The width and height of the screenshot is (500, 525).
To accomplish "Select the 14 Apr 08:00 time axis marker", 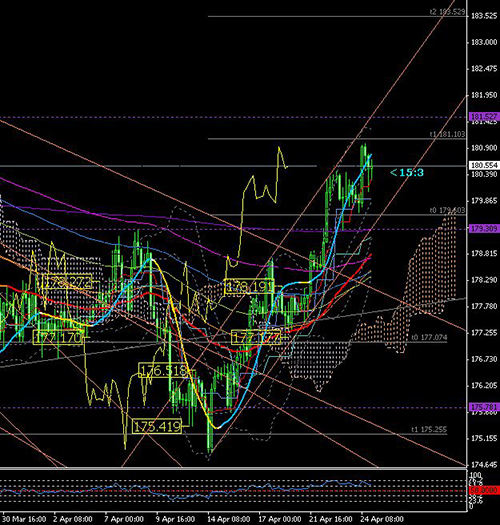I will pyautogui.click(x=229, y=520).
